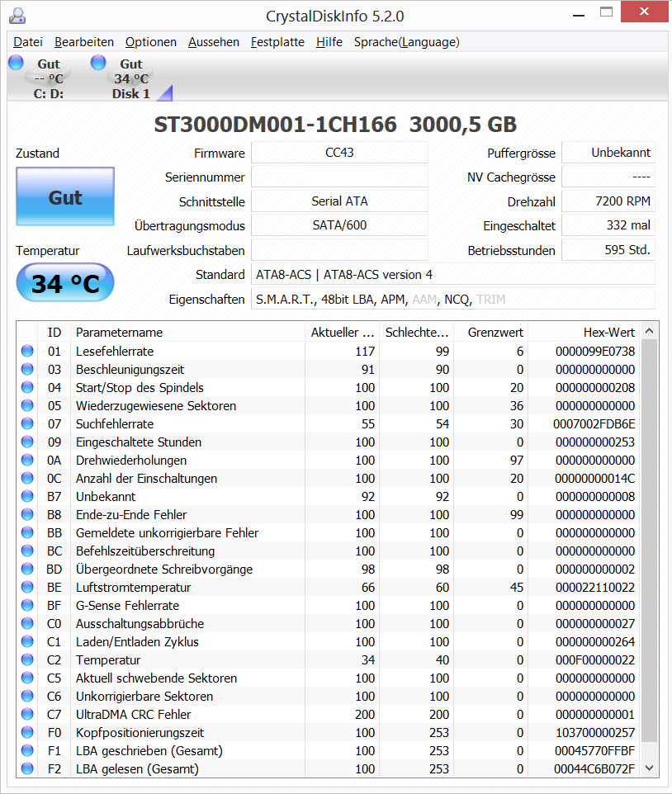
Task: Click the scrollbar down arrow in SMART list
Action: 650,768
